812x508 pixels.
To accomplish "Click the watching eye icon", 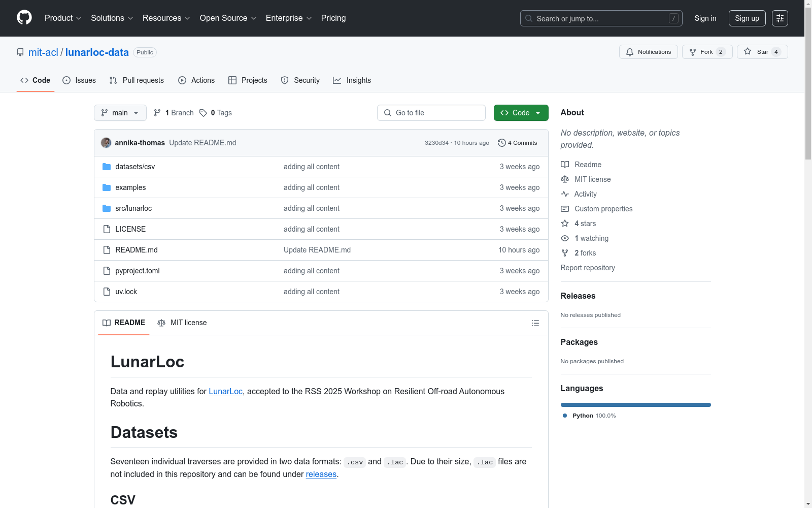I will tap(565, 238).
